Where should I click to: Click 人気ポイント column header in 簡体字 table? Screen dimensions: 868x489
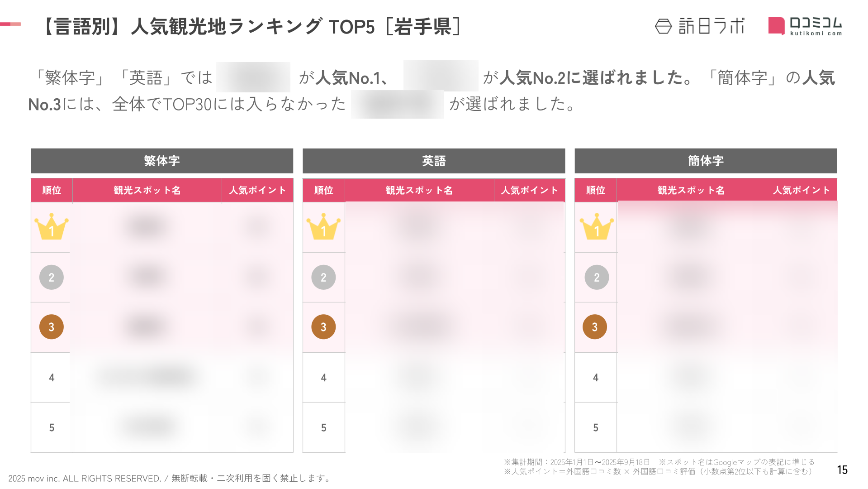pyautogui.click(x=801, y=190)
